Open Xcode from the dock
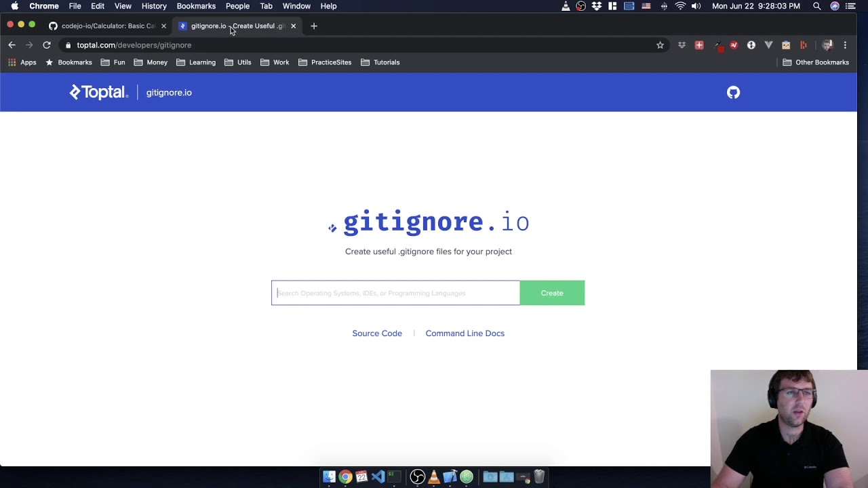 (x=450, y=477)
